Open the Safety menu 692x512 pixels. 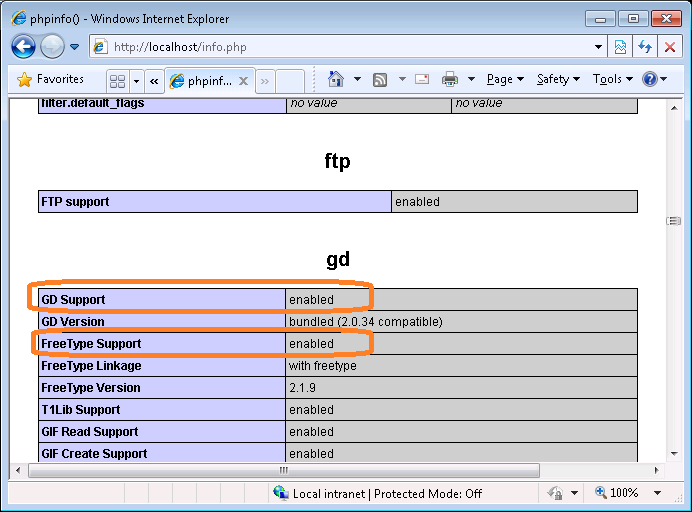(x=558, y=79)
